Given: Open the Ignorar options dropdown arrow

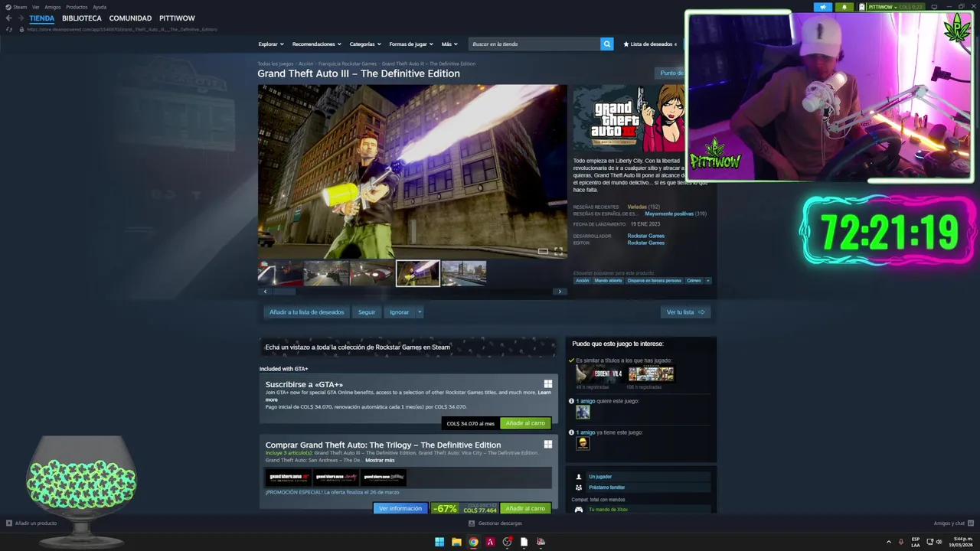Looking at the screenshot, I should click(x=420, y=312).
